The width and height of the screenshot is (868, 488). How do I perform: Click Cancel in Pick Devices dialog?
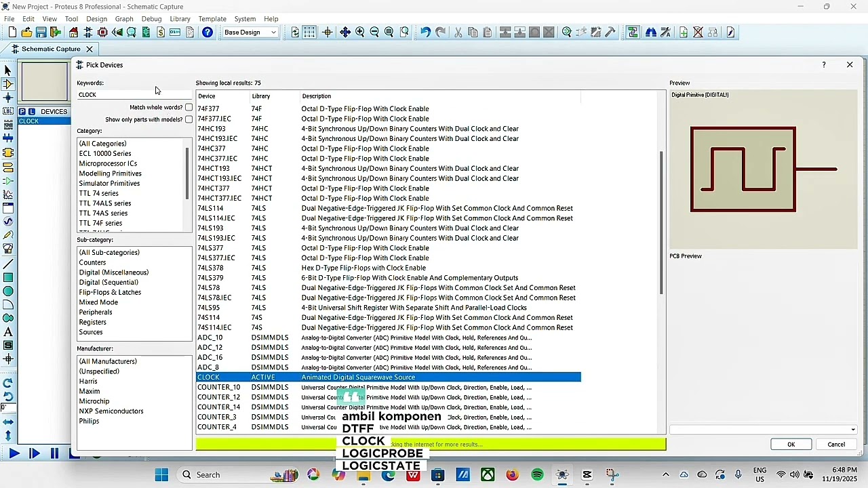836,445
